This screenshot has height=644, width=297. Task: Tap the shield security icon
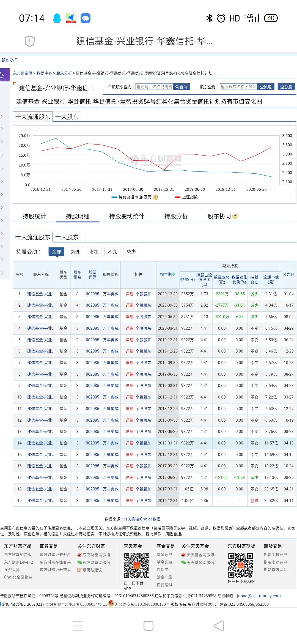coord(30,41)
